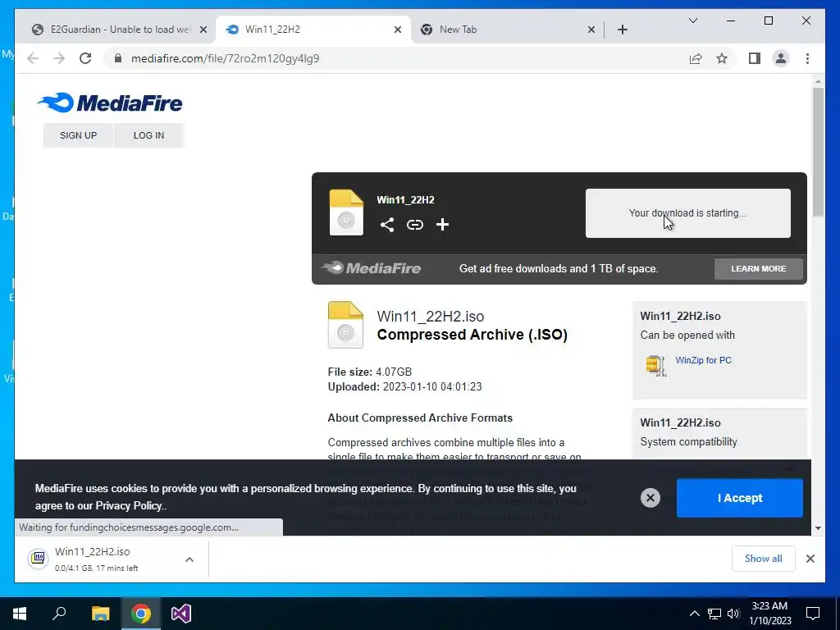
Task: Go forward in browser history
Action: pyautogui.click(x=59, y=58)
